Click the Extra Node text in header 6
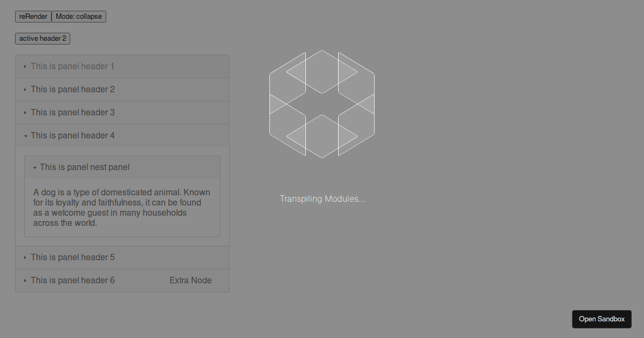644x338 pixels. click(x=191, y=281)
